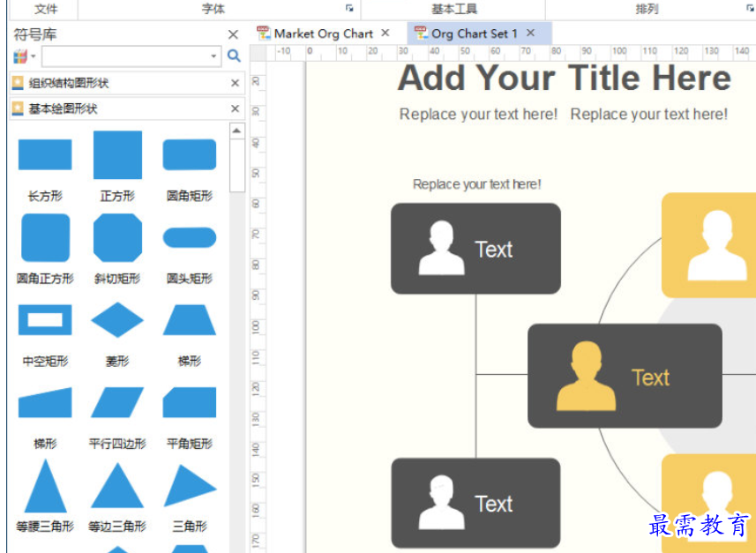Select the 等边三角形 equilateral triangle shape
Viewport: 756px width, 553px height.
117,485
